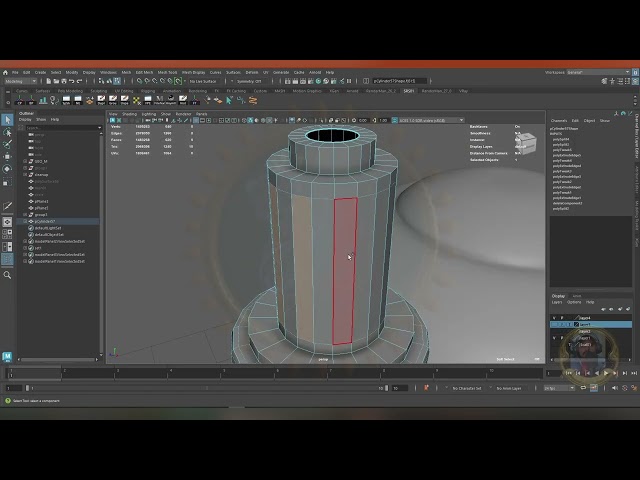Click the orange curved lines shelf icon
The image size is (640, 480).
253,100
